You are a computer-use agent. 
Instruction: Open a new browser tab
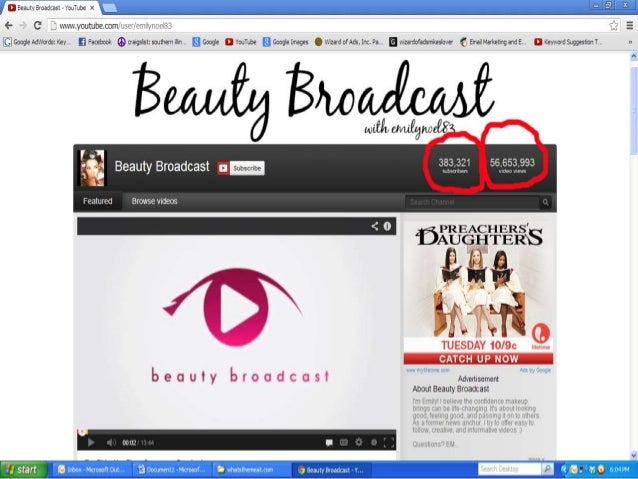(x=109, y=8)
